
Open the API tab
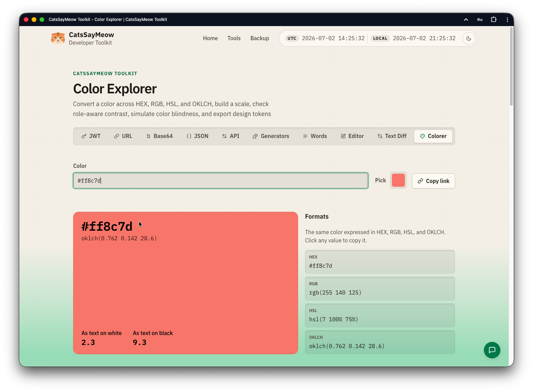[230, 136]
